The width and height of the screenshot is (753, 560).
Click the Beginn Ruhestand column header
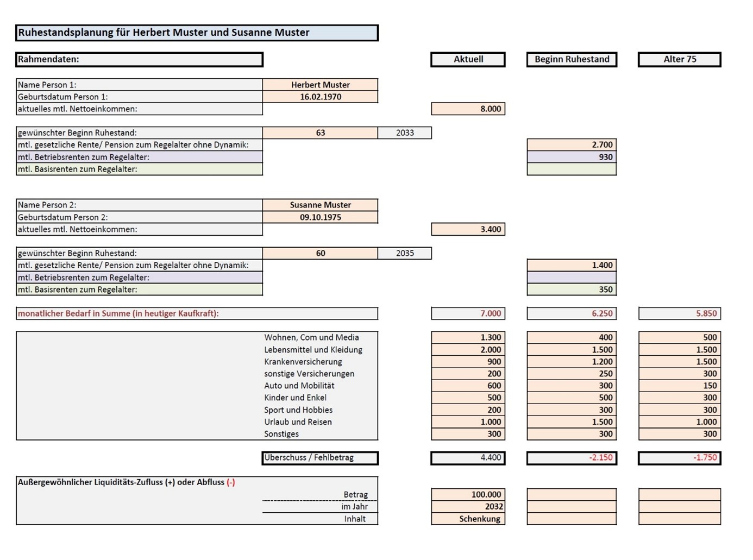572,59
